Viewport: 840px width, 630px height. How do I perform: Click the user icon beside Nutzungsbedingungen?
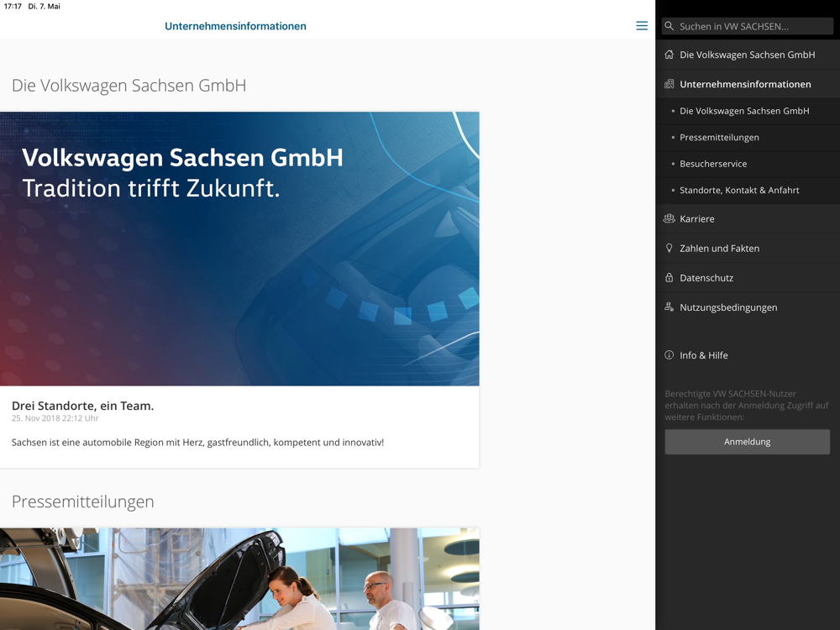(669, 307)
